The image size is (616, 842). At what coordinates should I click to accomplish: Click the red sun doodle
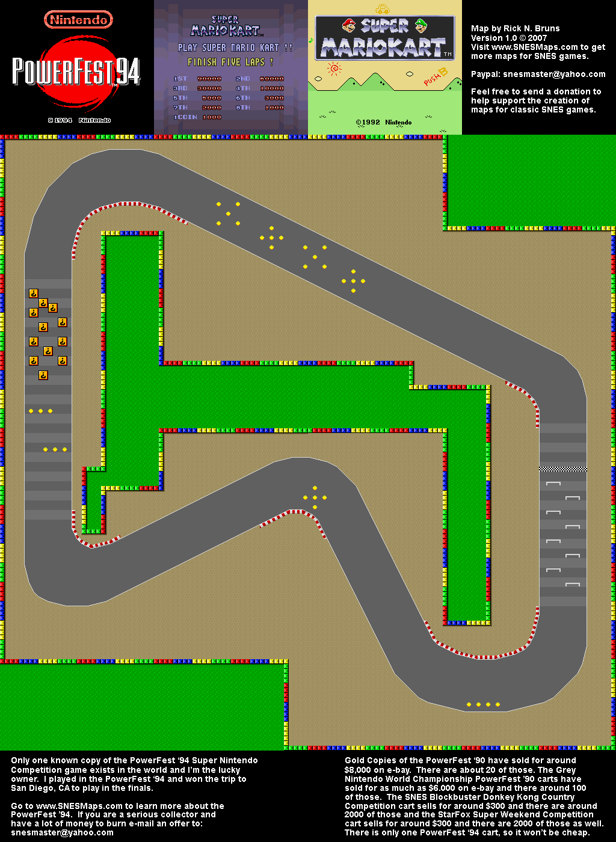pos(334,70)
